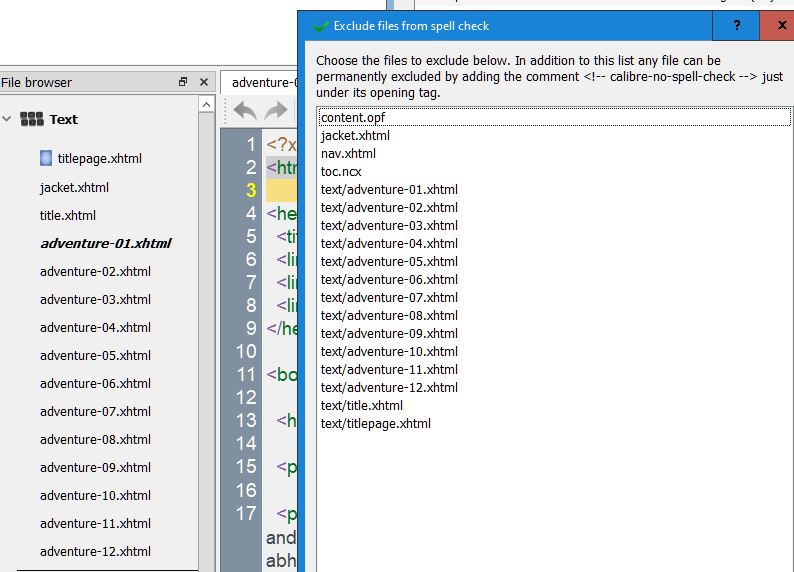794x572 pixels.
Task: Select text/title.xhtml in exclude list
Action: 554,405
